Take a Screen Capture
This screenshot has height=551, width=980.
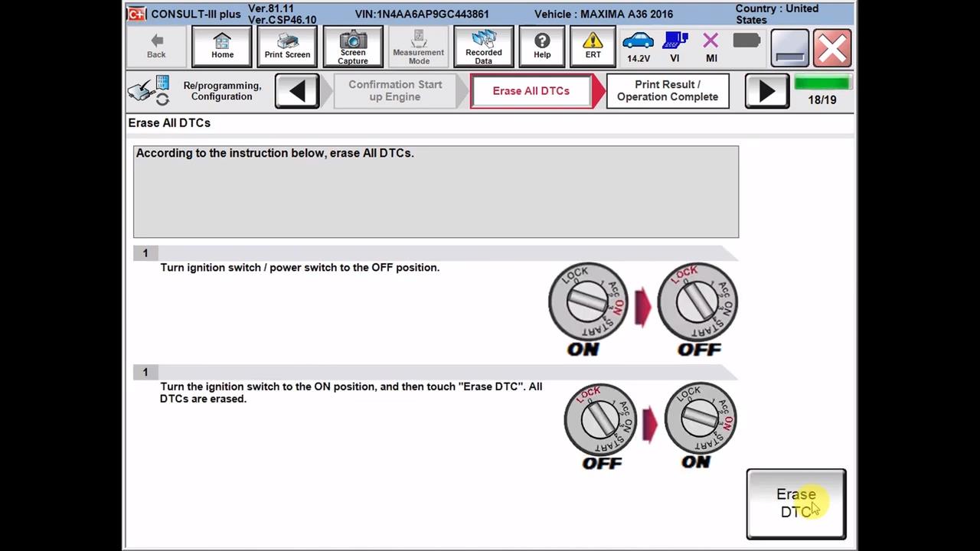353,47
